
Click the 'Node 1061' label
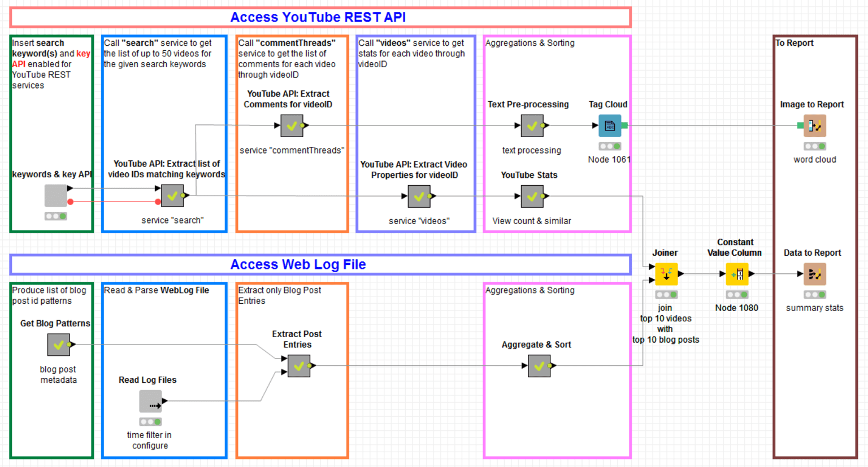[x=609, y=160]
